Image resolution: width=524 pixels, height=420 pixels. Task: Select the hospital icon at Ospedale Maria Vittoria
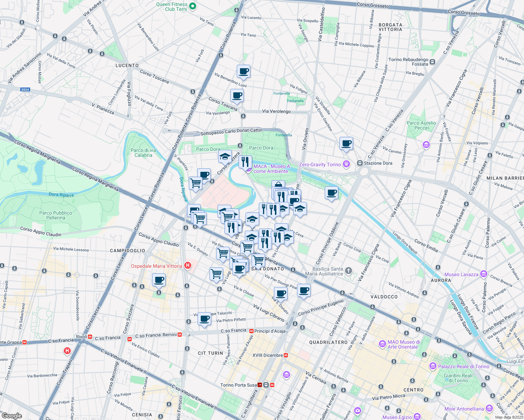pyautogui.click(x=188, y=266)
